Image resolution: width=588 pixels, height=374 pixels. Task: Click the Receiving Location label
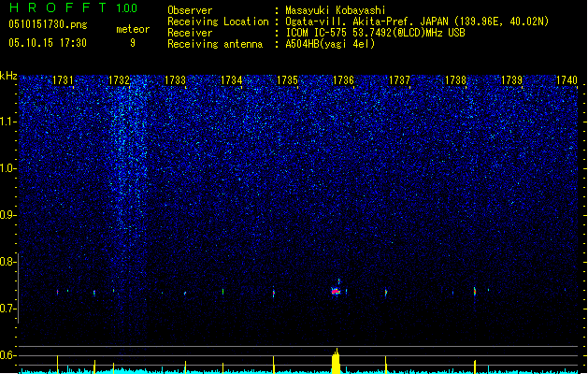click(218, 22)
